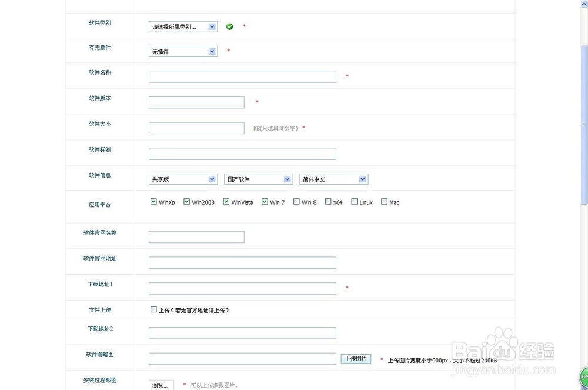Click the 应用平台 row label
The image size is (588, 390).
[x=100, y=205]
